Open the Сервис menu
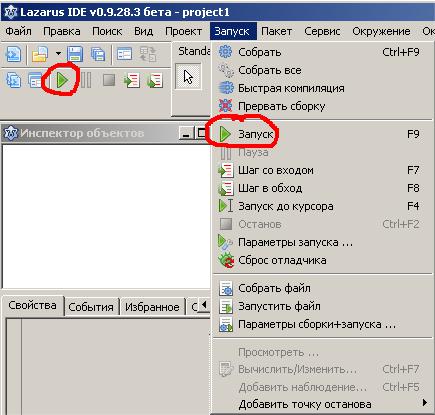This screenshot has width=435, height=415. click(322, 31)
